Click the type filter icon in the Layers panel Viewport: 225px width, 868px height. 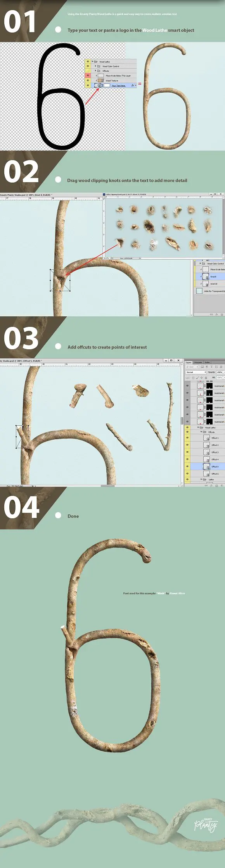tap(211, 367)
